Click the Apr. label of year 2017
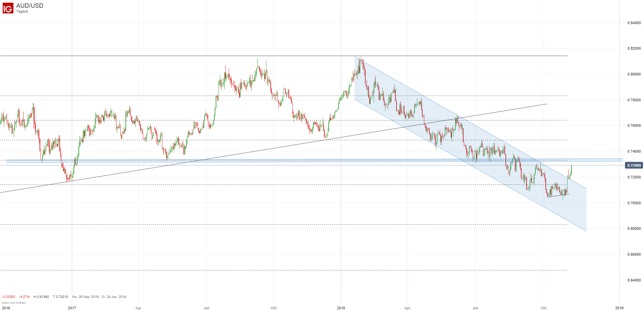644x311 pixels. click(139, 308)
